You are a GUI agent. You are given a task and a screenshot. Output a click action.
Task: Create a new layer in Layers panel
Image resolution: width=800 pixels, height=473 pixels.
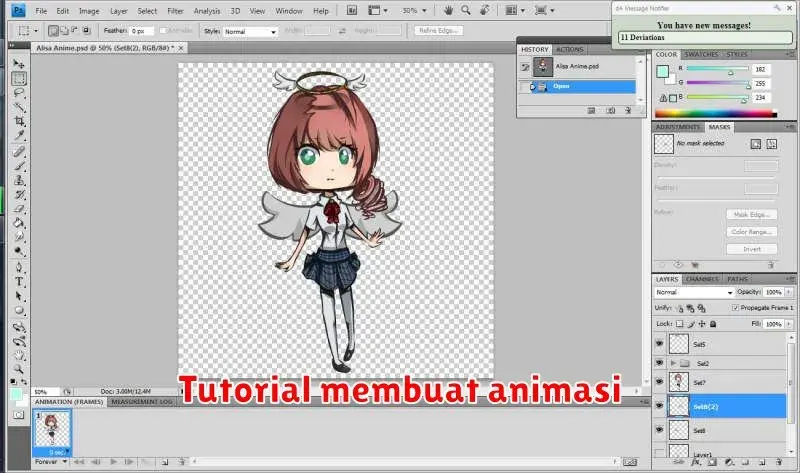[762, 462]
